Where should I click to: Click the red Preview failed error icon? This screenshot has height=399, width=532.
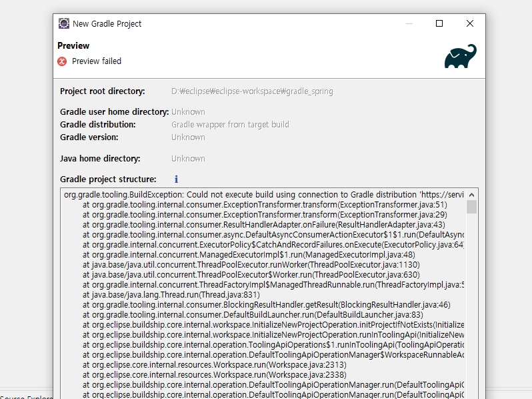[x=62, y=61]
